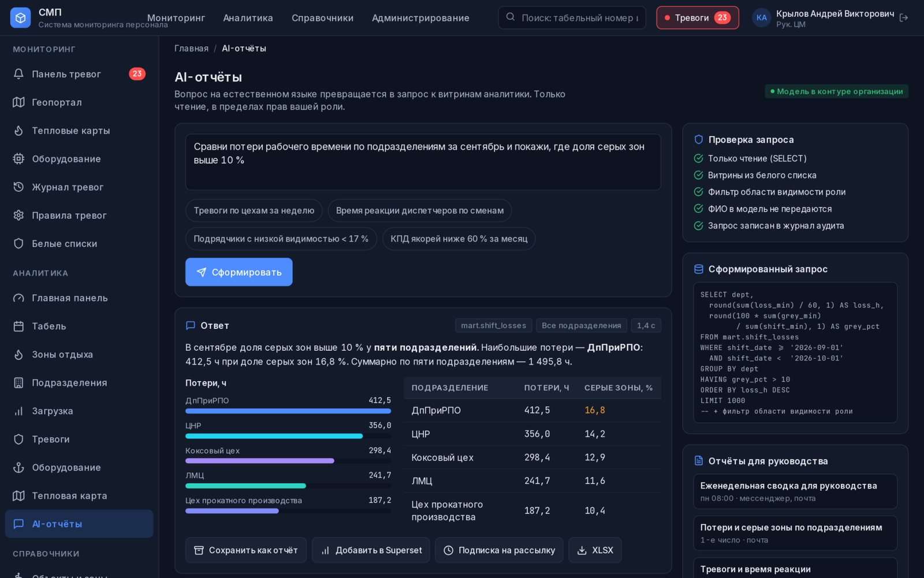Image resolution: width=924 pixels, height=578 pixels.
Task: Open Потери и серые зоны по подразделениям report
Action: tap(795, 533)
